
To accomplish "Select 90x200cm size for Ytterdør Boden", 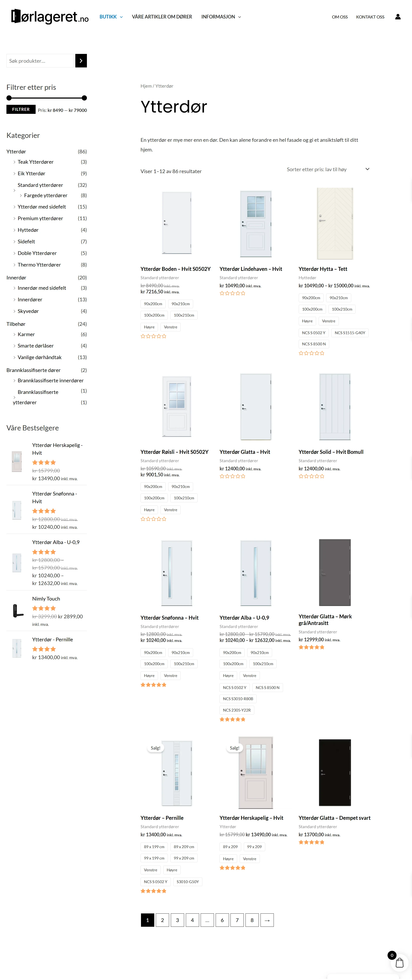I will (x=153, y=304).
